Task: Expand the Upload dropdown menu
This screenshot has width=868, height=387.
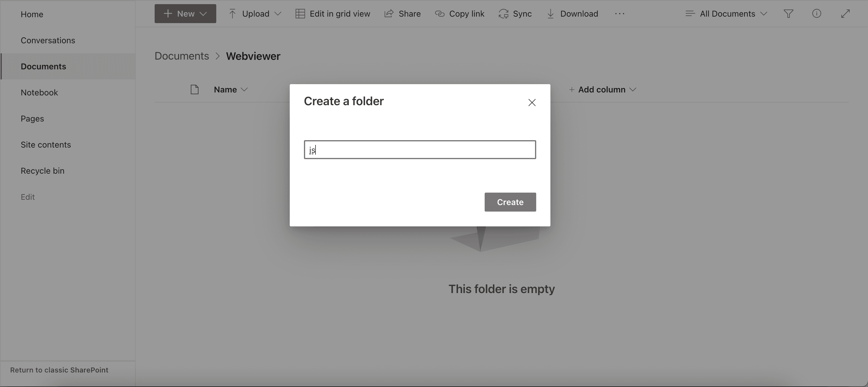Action: pyautogui.click(x=255, y=14)
